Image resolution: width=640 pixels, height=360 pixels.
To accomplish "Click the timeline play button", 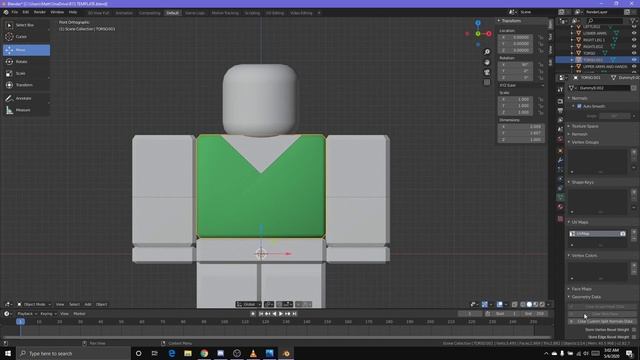I will [281, 314].
